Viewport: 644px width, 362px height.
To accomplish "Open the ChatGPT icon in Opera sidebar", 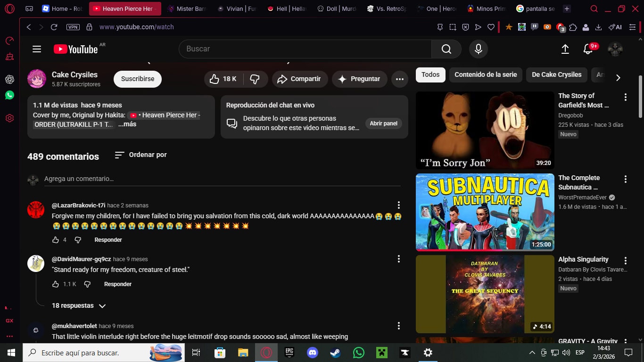I will pos(9,79).
